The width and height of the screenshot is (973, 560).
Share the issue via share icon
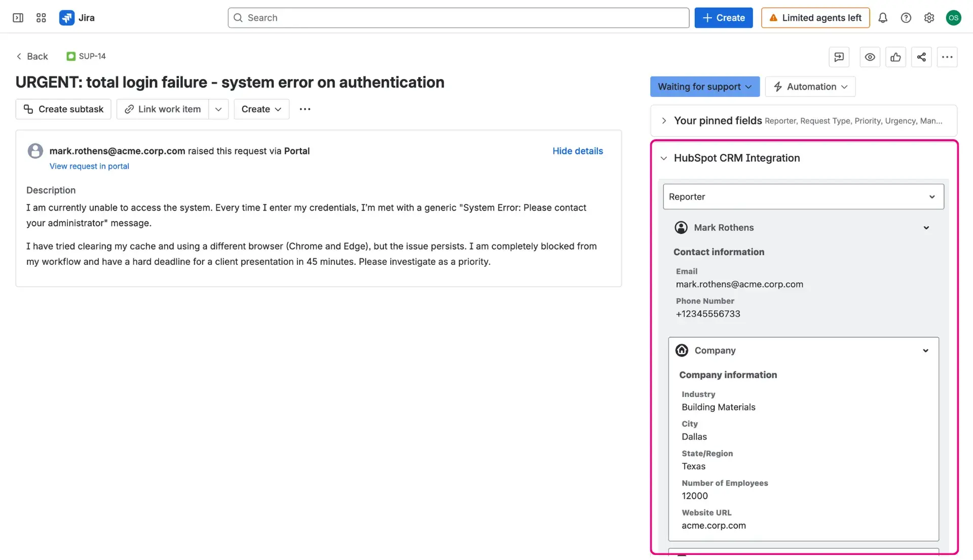(921, 57)
